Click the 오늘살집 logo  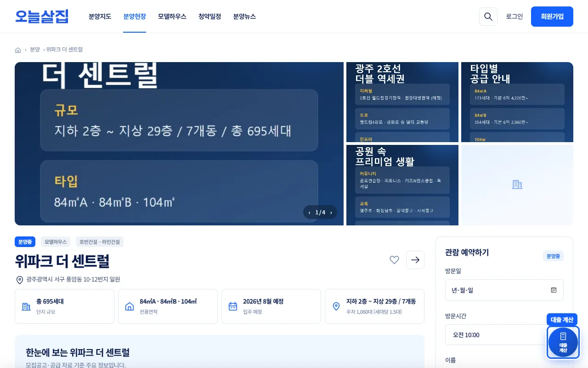[x=42, y=17]
